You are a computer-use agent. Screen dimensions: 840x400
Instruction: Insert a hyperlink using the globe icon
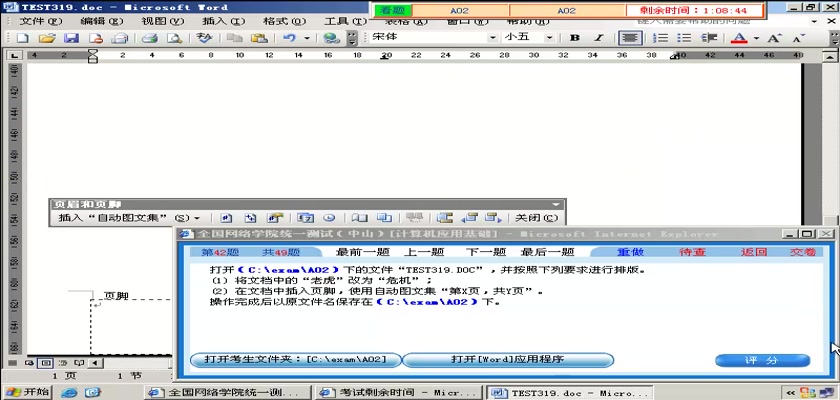pos(332,38)
